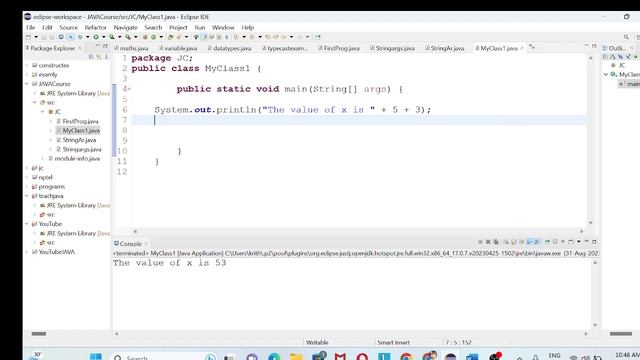Click the editor horizontal scrollbar right arrow

[582, 231]
